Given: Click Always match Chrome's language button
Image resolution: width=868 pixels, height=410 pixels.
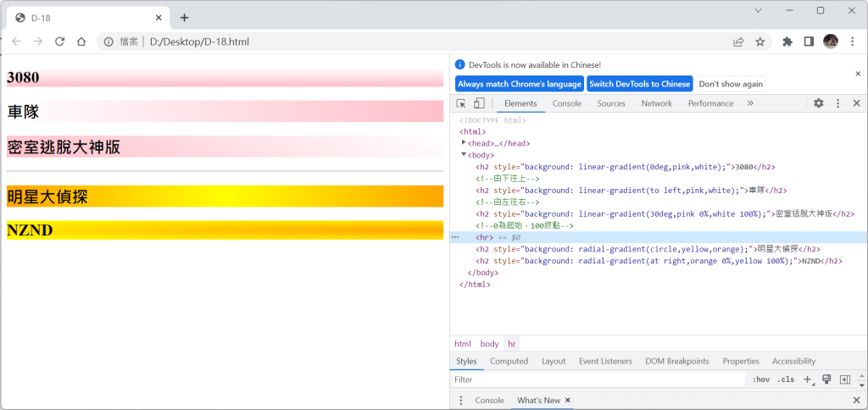Looking at the screenshot, I should pos(520,84).
